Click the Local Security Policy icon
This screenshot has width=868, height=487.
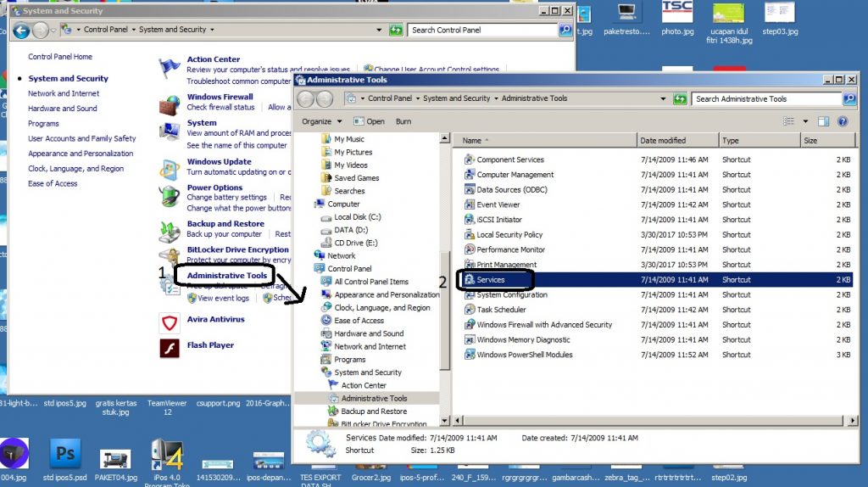point(470,234)
